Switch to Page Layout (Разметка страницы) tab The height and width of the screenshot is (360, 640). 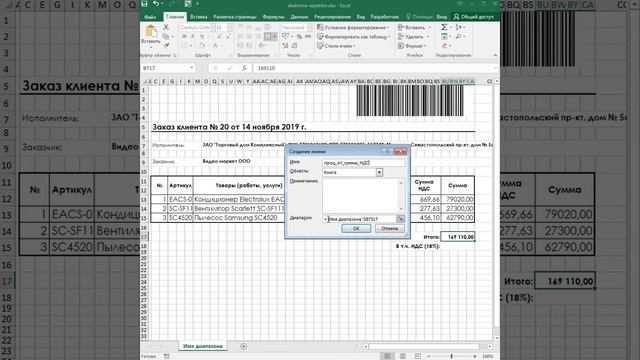point(235,17)
